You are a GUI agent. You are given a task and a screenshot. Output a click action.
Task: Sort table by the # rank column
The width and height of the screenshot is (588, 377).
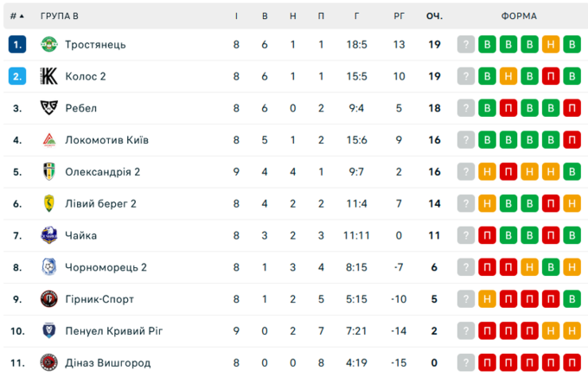[17, 16]
